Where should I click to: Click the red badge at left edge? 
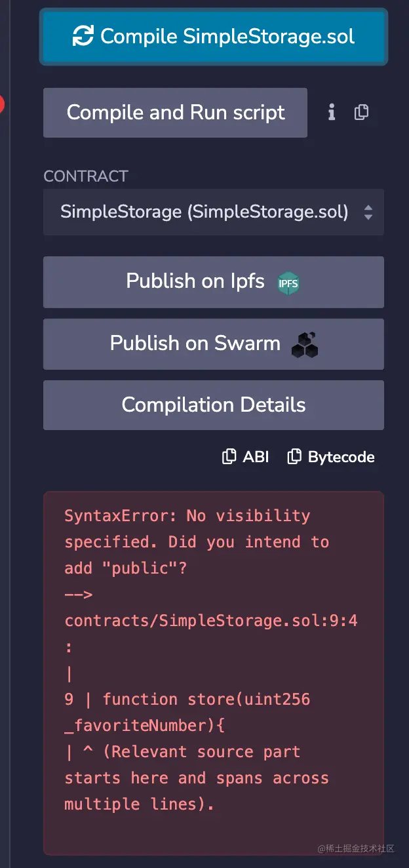1,104
